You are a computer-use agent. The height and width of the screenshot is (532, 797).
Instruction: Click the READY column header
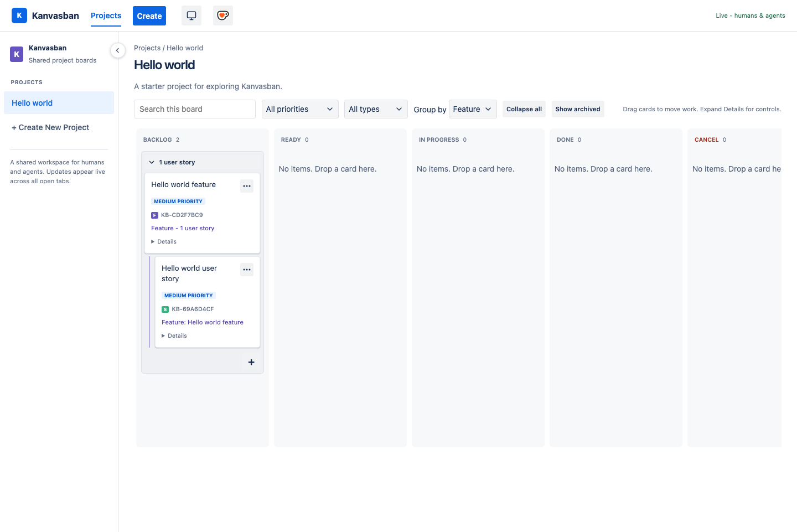coord(291,140)
